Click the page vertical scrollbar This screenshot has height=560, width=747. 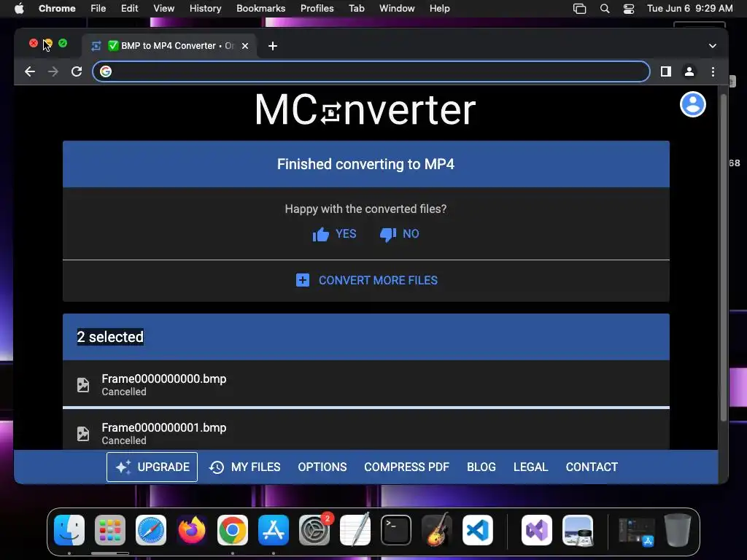pos(723,257)
